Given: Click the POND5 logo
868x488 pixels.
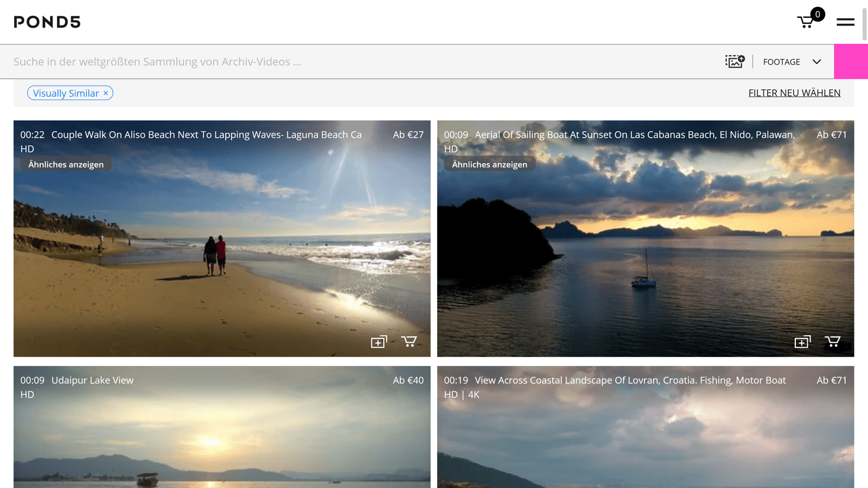Looking at the screenshot, I should (x=47, y=22).
